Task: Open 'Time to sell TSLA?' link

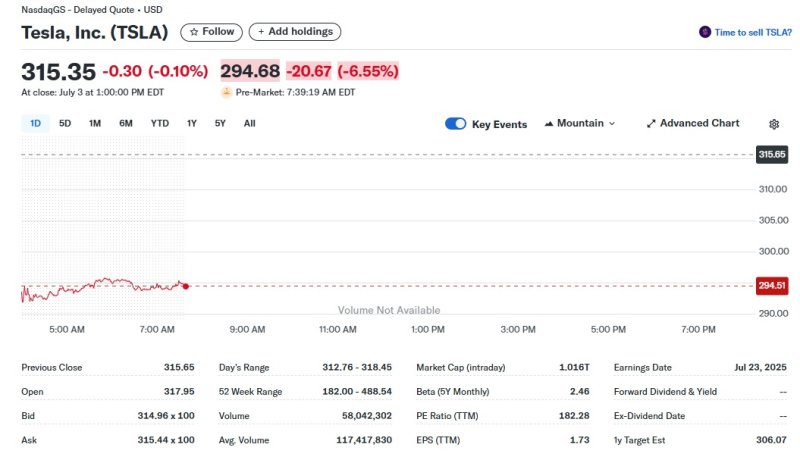Action: click(753, 33)
